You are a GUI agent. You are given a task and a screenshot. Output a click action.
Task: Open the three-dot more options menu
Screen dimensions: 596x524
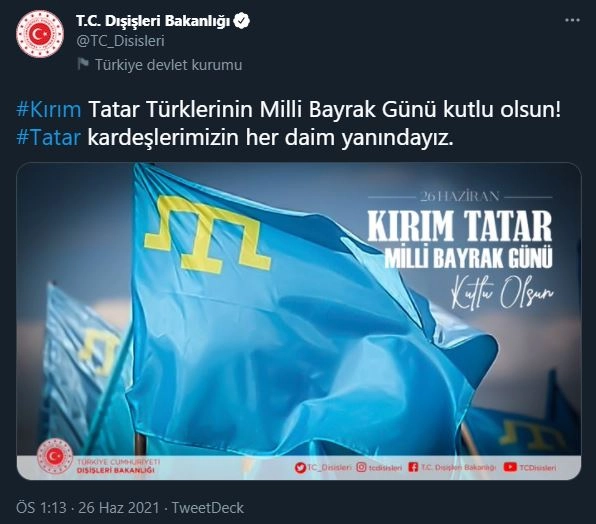[x=572, y=20]
